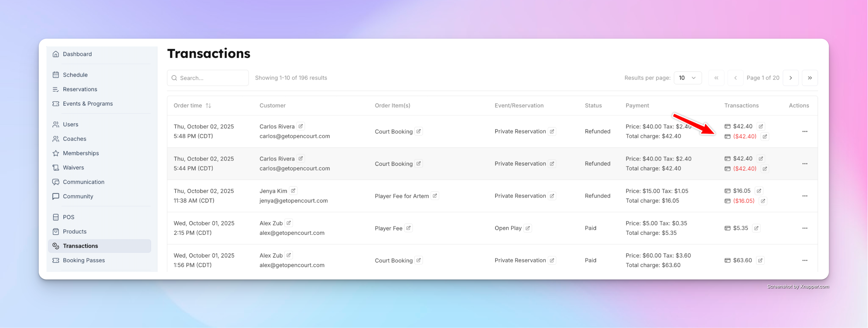Open $42.40 charge link, 5:48 PM row
Viewport: 868px width, 328px height.
coord(760,126)
